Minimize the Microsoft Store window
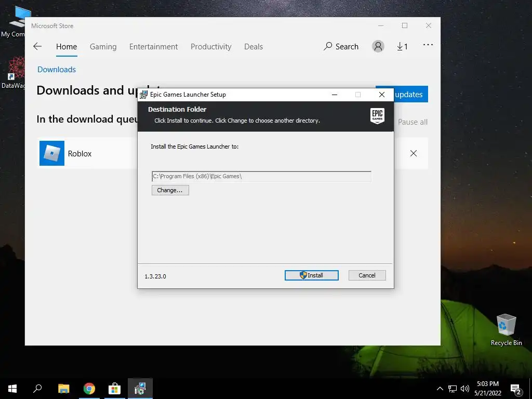This screenshot has width=532, height=399. 381,26
